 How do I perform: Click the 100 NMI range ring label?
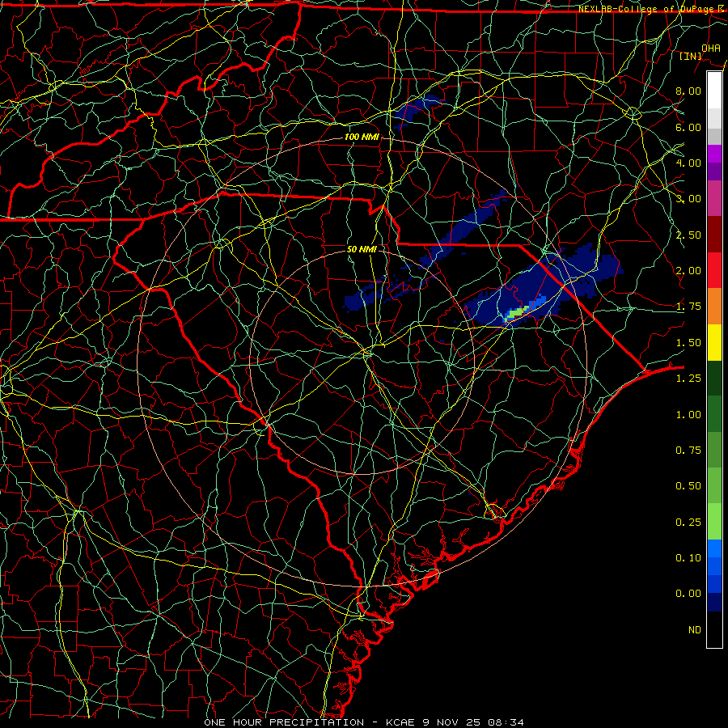(x=362, y=137)
